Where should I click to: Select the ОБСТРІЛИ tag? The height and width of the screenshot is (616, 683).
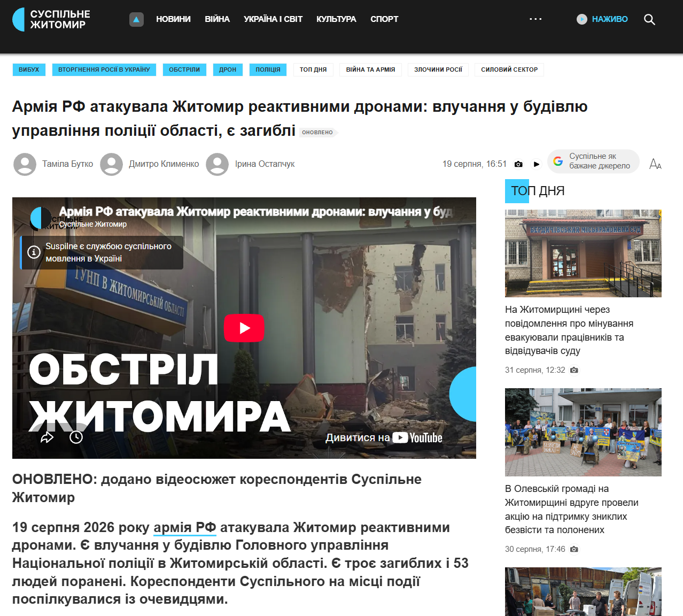(184, 70)
